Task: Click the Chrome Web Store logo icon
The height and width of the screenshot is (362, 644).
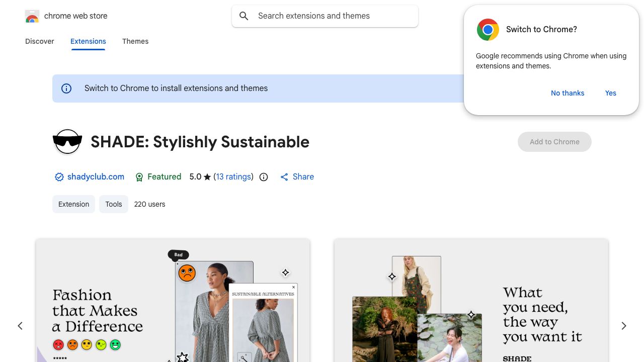Action: pyautogui.click(x=32, y=16)
